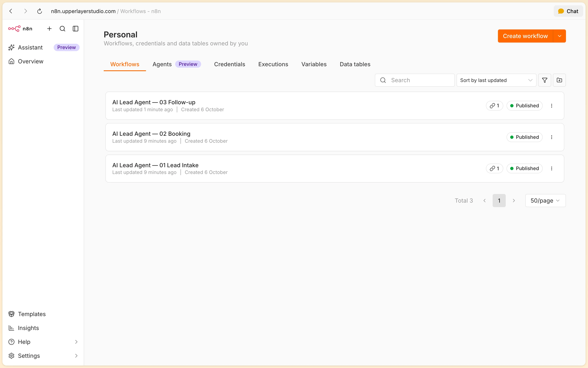Image resolution: width=588 pixels, height=368 pixels.
Task: Open the Sort by last updated dropdown
Action: 496,80
